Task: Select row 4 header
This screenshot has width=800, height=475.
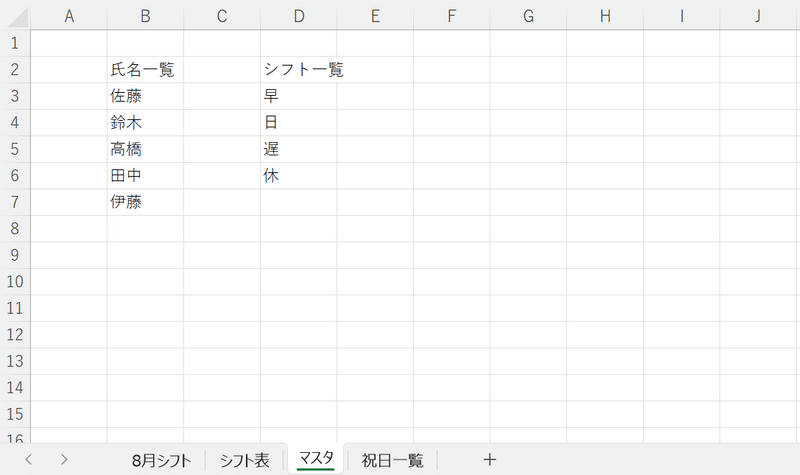Action: (x=15, y=122)
